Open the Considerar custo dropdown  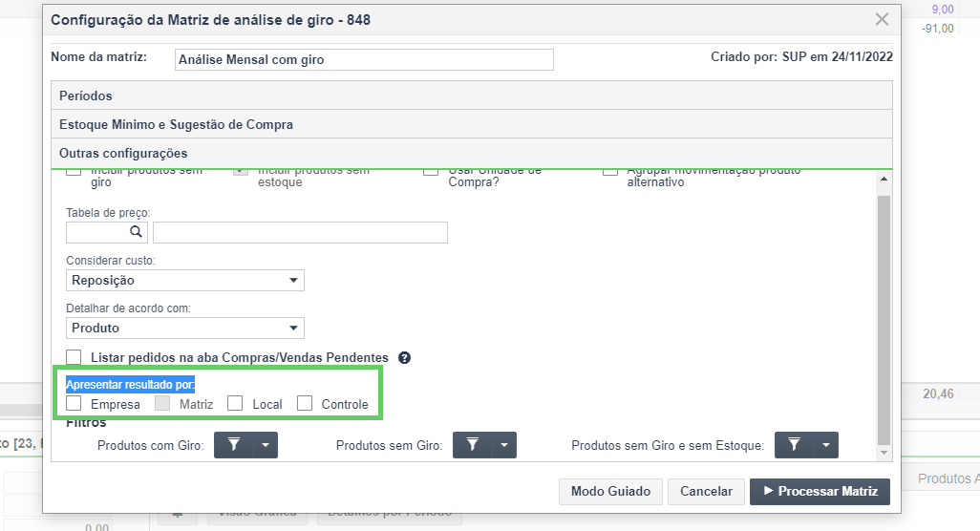point(185,280)
